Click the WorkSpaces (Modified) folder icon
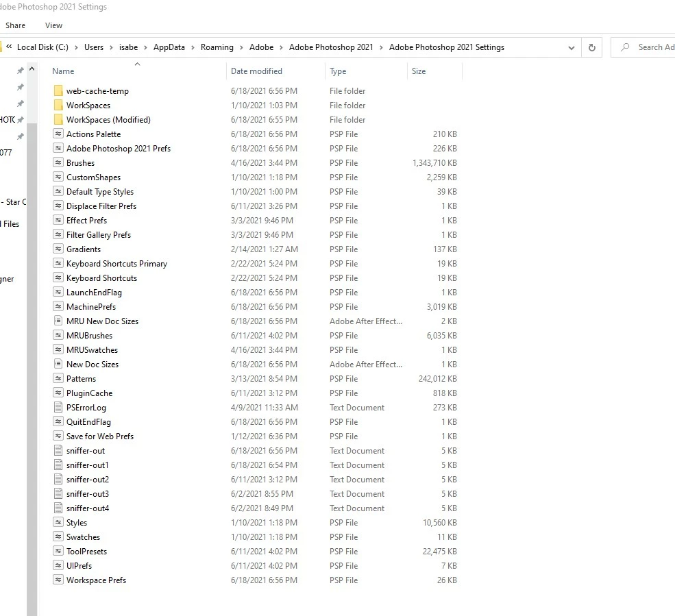This screenshot has height=616, width=675. [58, 120]
